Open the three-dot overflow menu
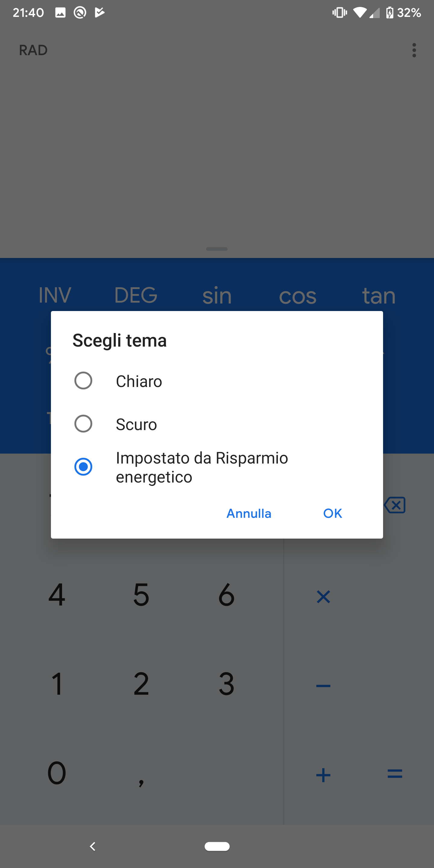Screen dimensions: 434x868 (x=414, y=50)
